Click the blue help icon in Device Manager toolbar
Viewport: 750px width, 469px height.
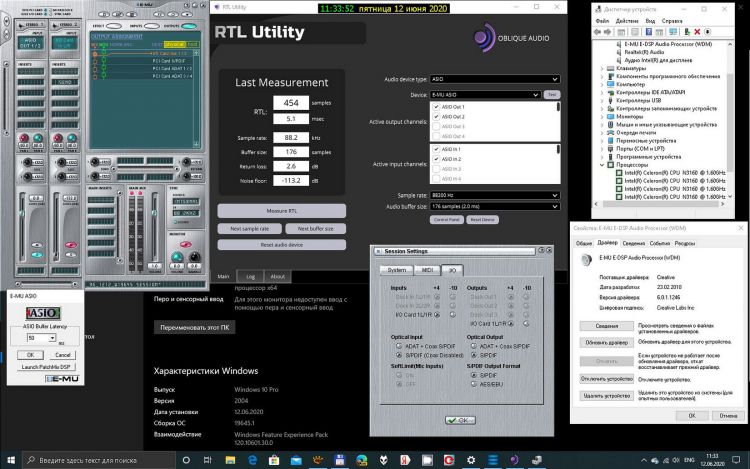(x=649, y=32)
